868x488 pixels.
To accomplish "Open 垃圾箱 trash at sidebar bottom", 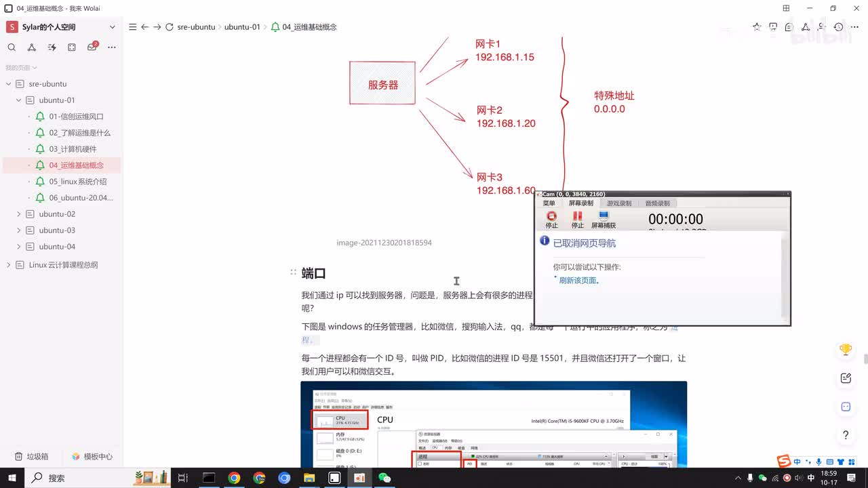I will tap(32, 457).
